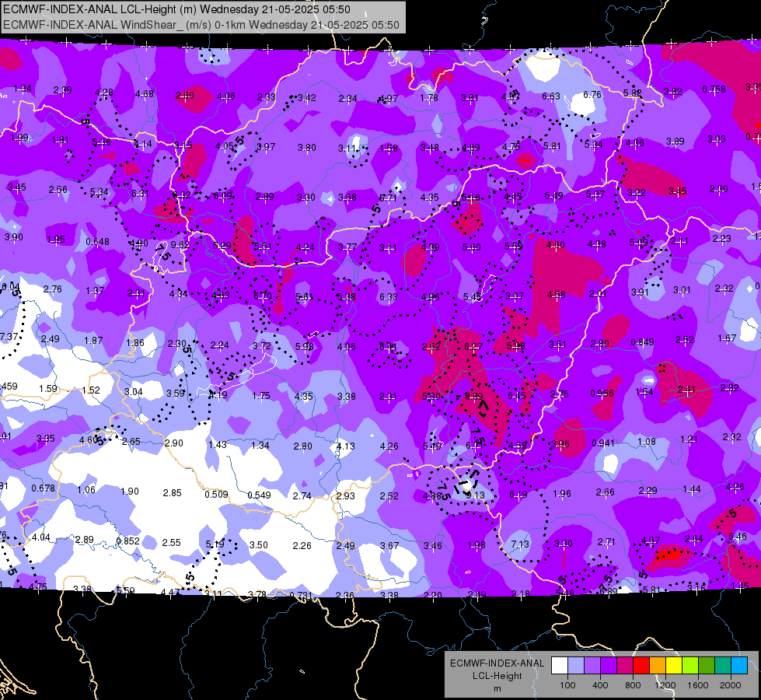Click the wind shear value 0.852

point(128,541)
